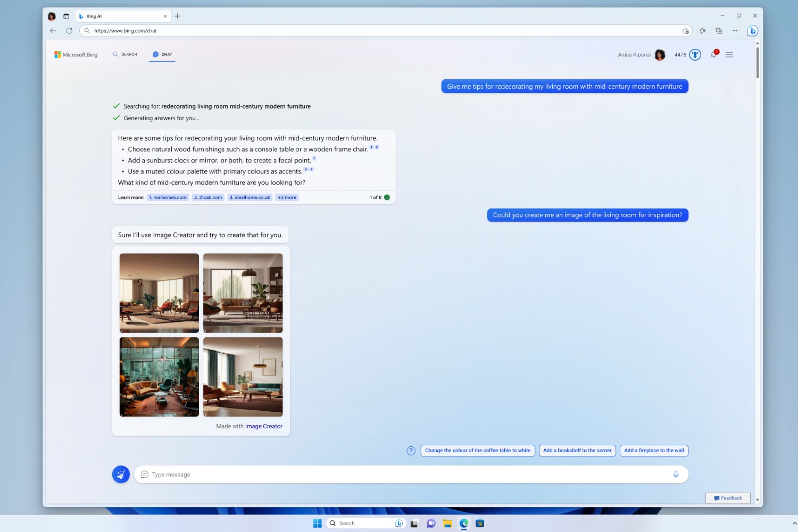Open the teal-toned living room image
This screenshot has height=532, width=798.
click(x=159, y=377)
